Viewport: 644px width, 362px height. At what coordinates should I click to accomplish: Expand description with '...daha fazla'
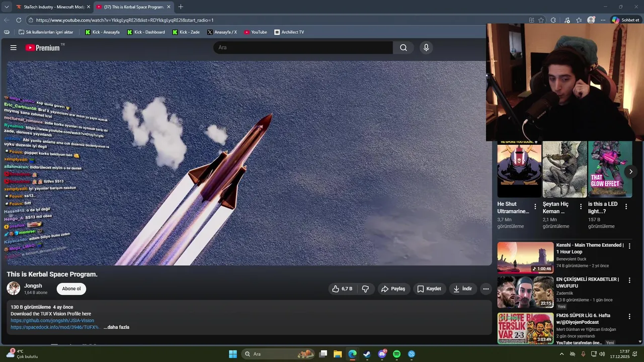click(116, 327)
